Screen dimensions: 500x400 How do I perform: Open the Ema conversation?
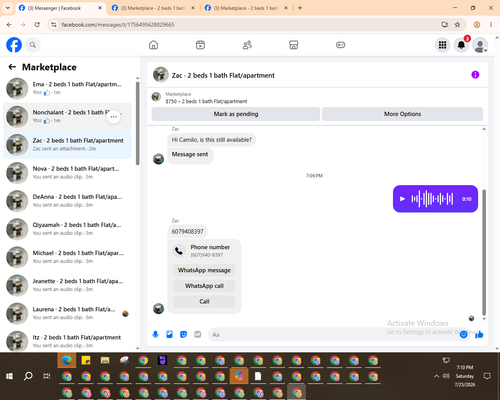pyautogui.click(x=67, y=88)
